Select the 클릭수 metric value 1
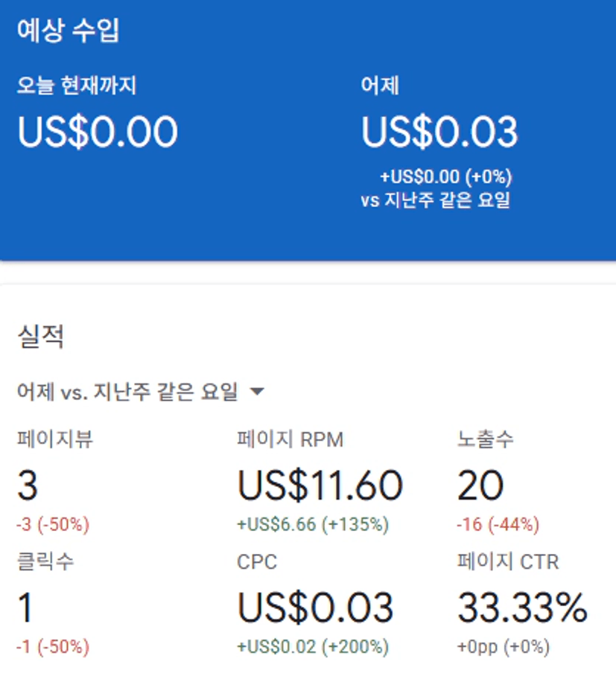The width and height of the screenshot is (616, 682). [25, 608]
